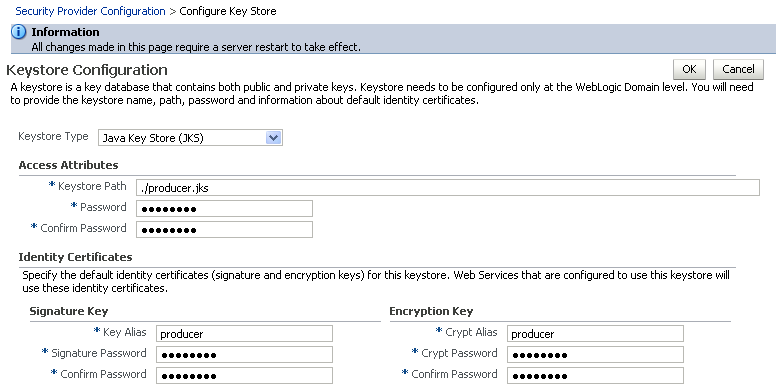Select the Crypt Alias input field
The width and height of the screenshot is (782, 392).
(x=595, y=334)
